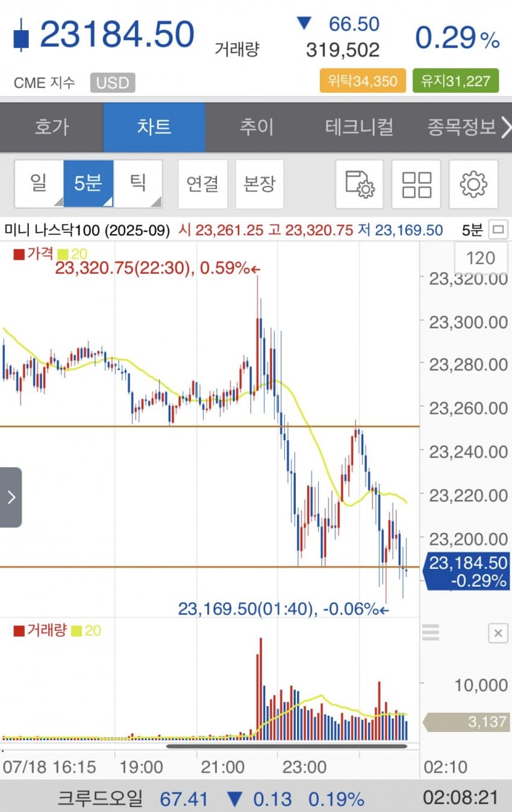Show more tabs with right chevron

[x=505, y=128]
